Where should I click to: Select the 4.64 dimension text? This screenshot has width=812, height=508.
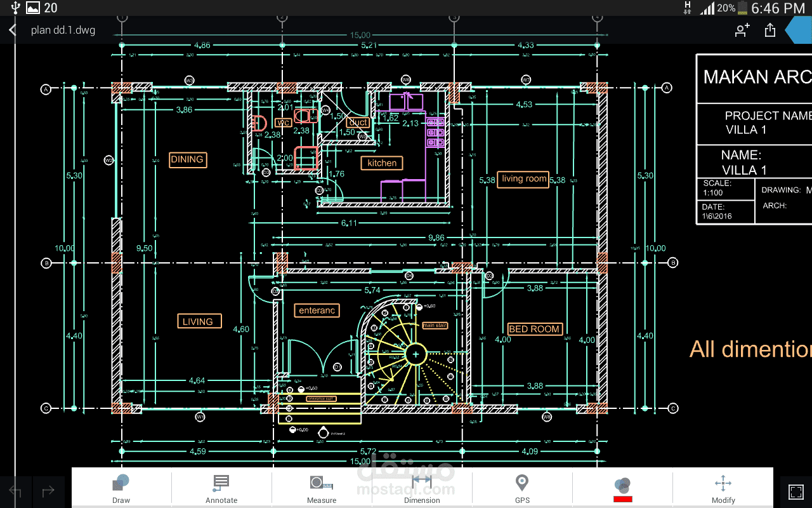pos(197,380)
